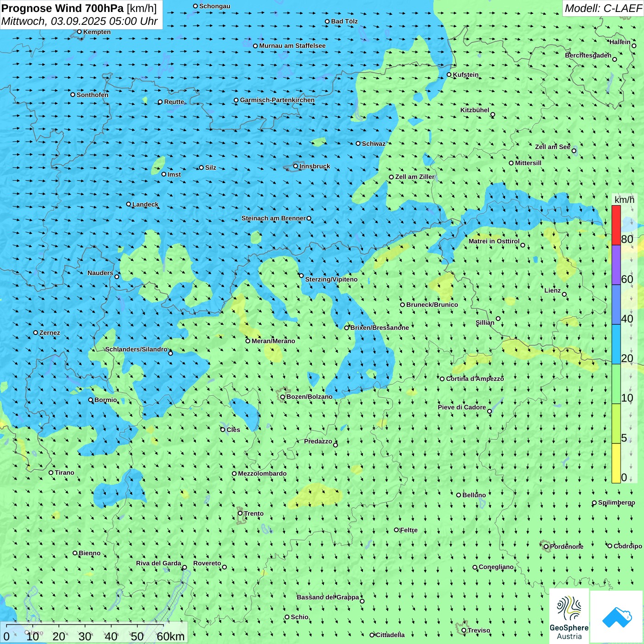Image resolution: width=644 pixels, height=644 pixels.
Task: Click the date 'Mittwoch, 03.09.2025 05:00 Uhr'
Action: click(80, 21)
